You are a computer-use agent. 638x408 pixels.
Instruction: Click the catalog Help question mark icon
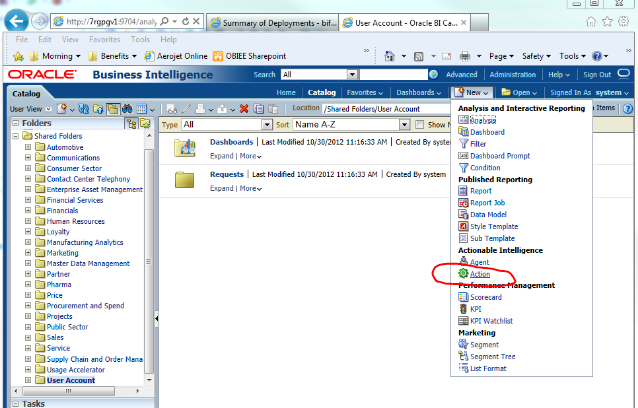click(628, 109)
